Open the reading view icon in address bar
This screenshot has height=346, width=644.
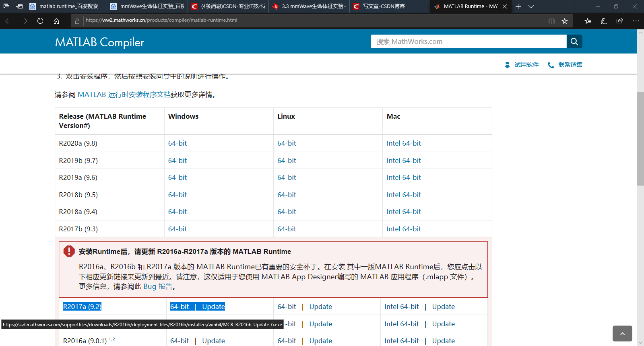point(551,21)
